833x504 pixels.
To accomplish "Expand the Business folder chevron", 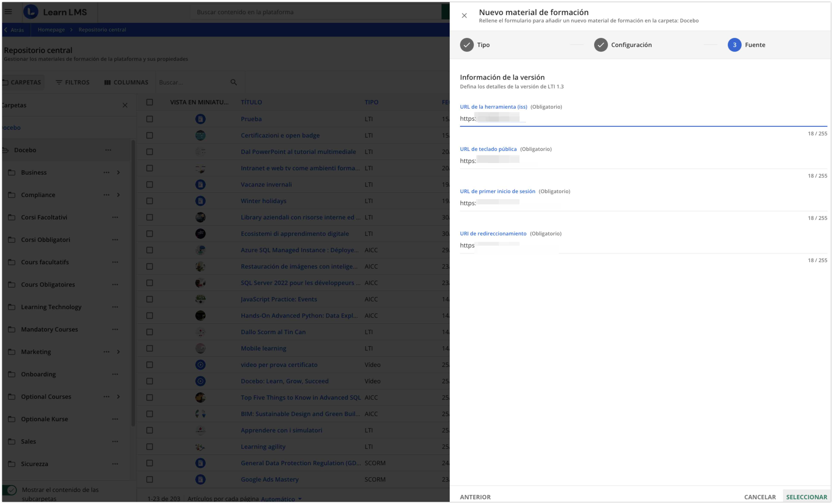I will [x=118, y=172].
